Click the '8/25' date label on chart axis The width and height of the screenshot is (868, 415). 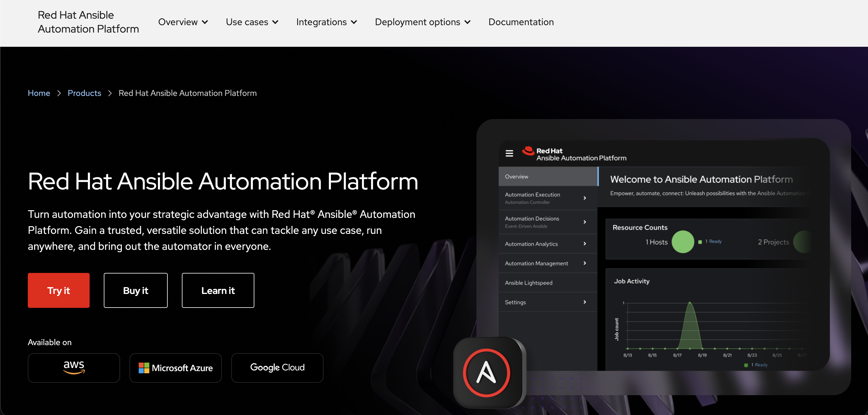tap(777, 355)
